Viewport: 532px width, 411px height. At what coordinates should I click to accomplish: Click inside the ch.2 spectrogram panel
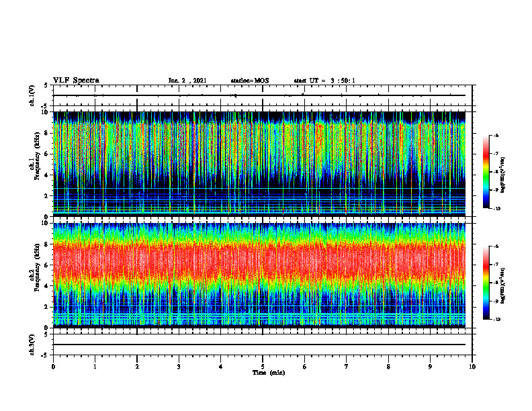coord(259,275)
